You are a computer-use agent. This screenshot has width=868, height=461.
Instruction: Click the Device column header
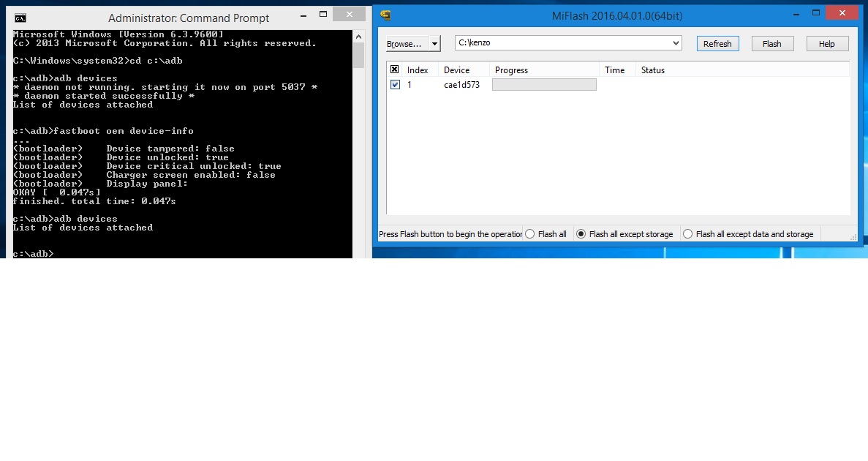456,70
